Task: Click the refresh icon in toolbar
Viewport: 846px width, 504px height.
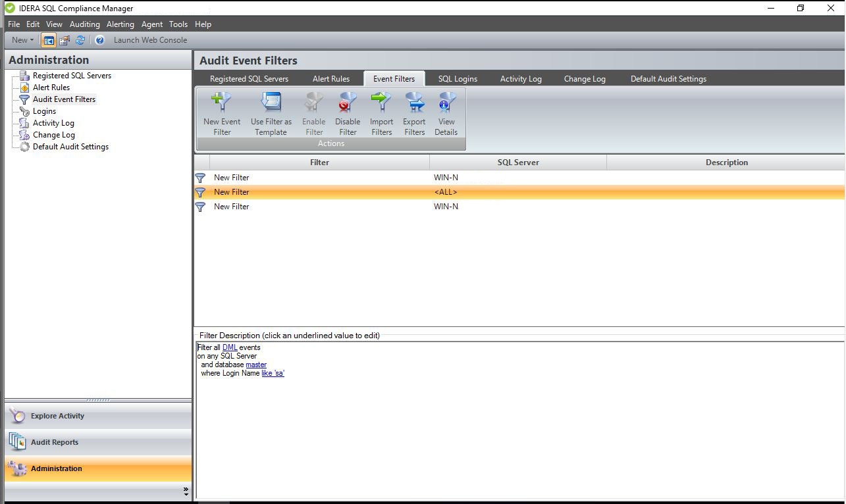Action: [80, 40]
